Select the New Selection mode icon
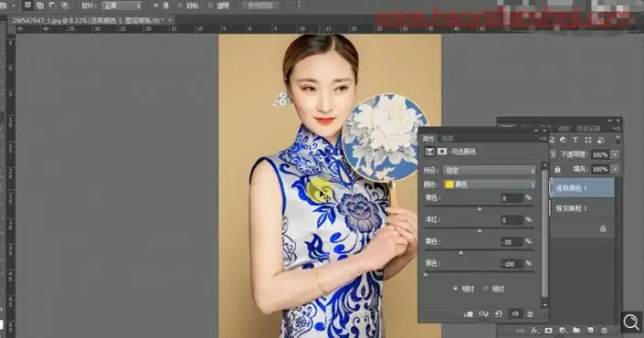The width and height of the screenshot is (644, 338). [x=27, y=5]
